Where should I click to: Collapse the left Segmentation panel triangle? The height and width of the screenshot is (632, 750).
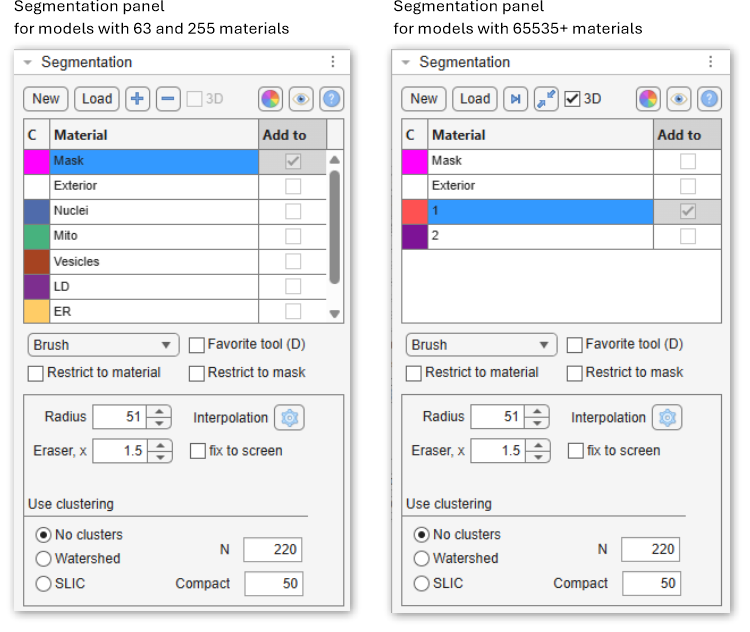pyautogui.click(x=28, y=62)
